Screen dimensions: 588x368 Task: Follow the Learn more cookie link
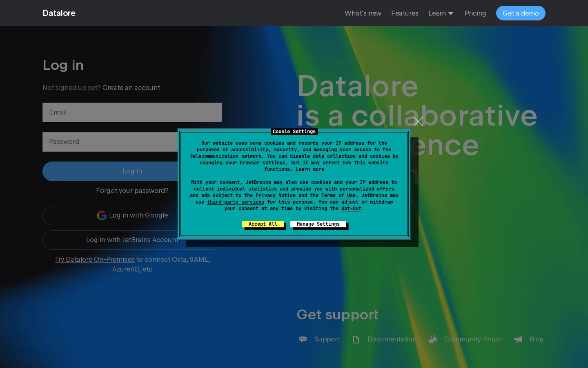(x=310, y=169)
